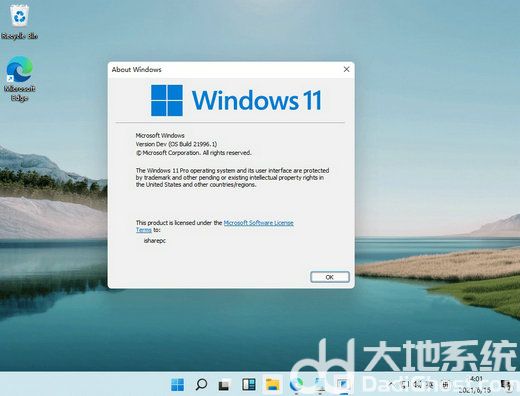Click the About Windows title bar text
Image resolution: width=520 pixels, height=396 pixels.
[x=137, y=69]
